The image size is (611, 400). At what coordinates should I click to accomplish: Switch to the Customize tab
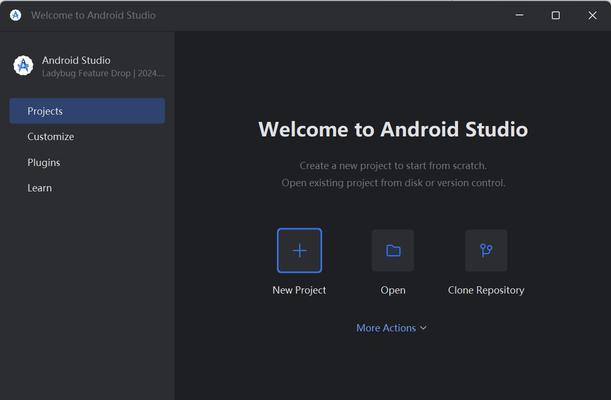pos(87,137)
